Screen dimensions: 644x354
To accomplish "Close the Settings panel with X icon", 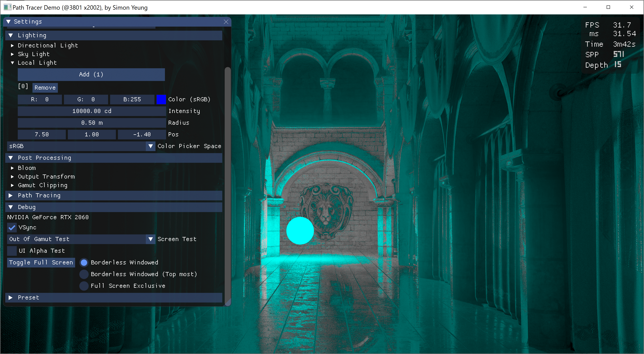I will pos(226,22).
